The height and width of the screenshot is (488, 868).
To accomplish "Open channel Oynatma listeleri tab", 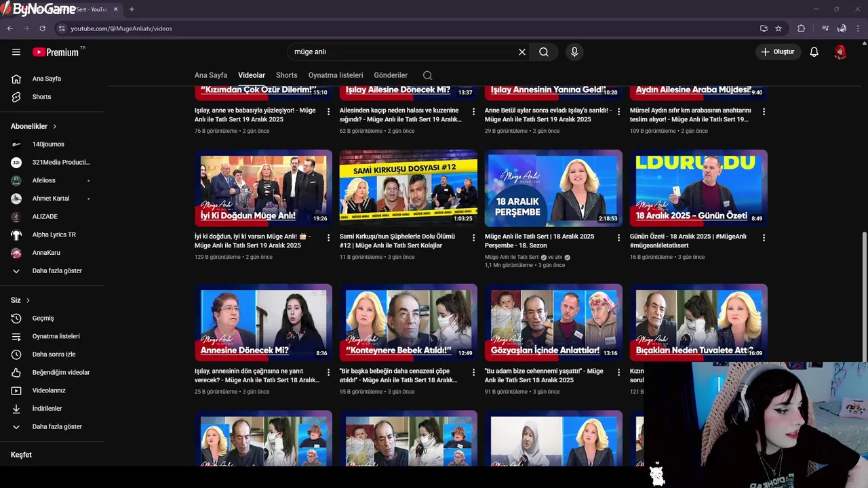I will [336, 75].
